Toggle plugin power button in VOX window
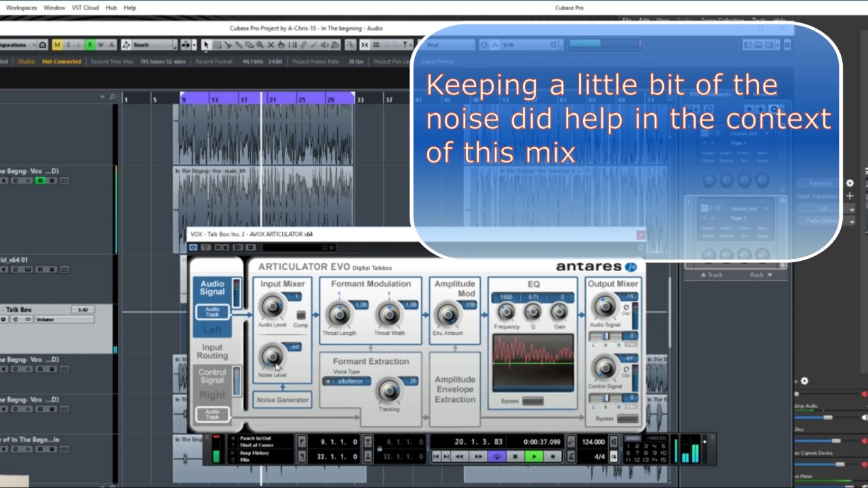Screen dimensions: 868x488 pyautogui.click(x=194, y=247)
